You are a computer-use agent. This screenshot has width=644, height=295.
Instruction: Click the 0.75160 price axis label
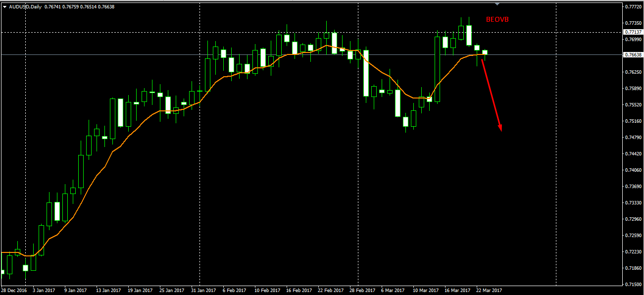coord(634,121)
